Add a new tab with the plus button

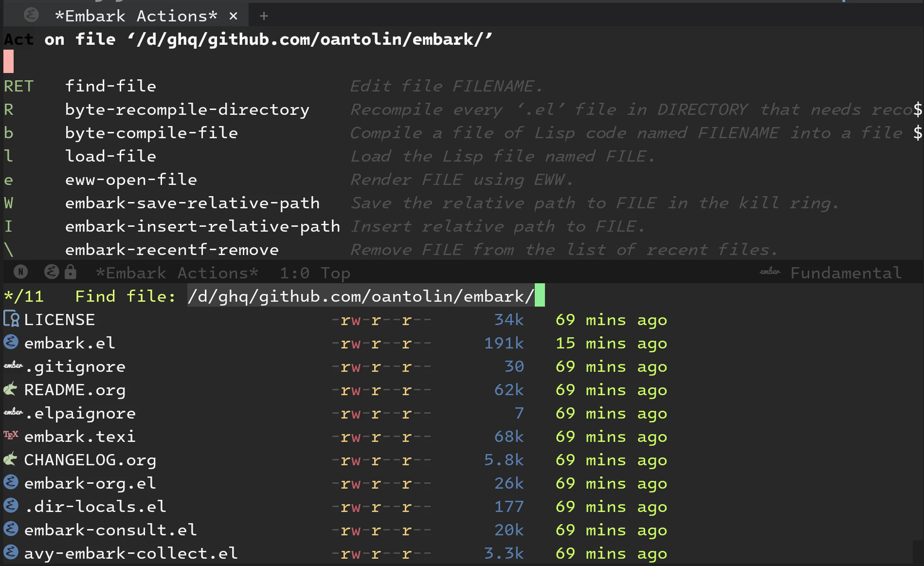pyautogui.click(x=264, y=16)
